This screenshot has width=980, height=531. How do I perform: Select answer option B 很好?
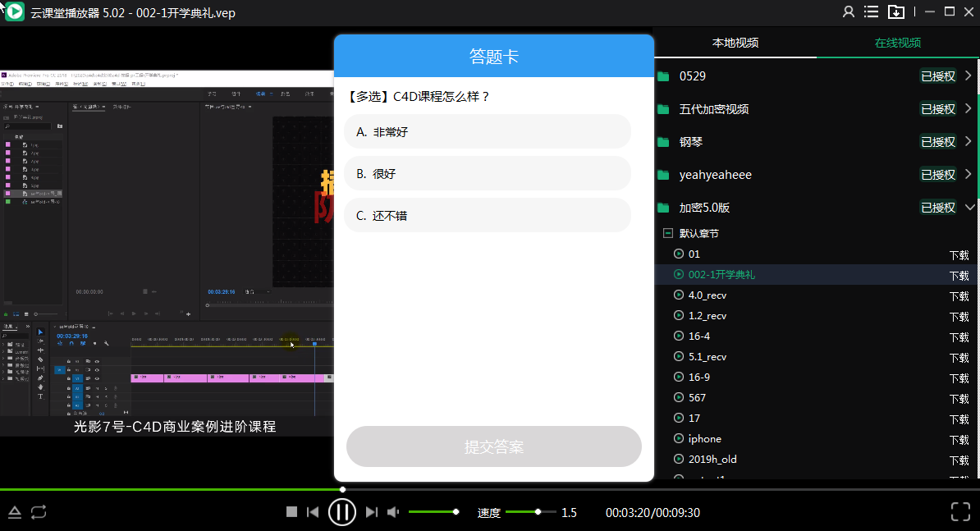tap(488, 173)
